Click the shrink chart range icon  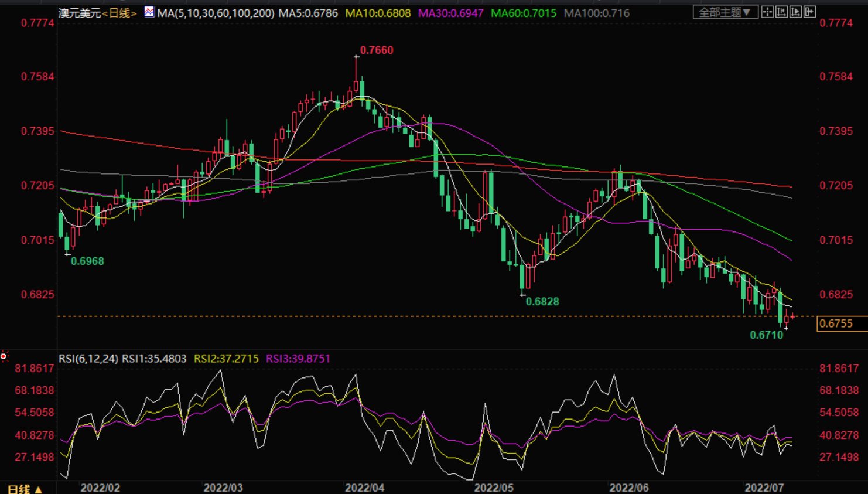781,12
